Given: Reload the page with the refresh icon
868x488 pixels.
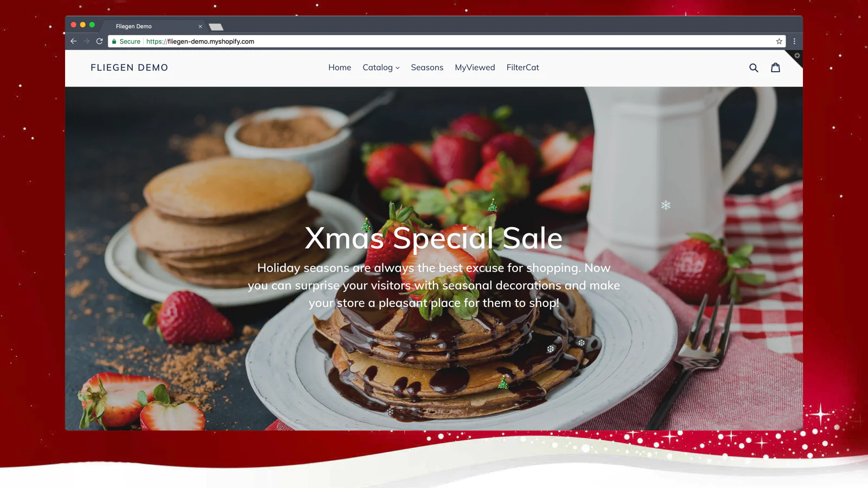Looking at the screenshot, I should [99, 41].
